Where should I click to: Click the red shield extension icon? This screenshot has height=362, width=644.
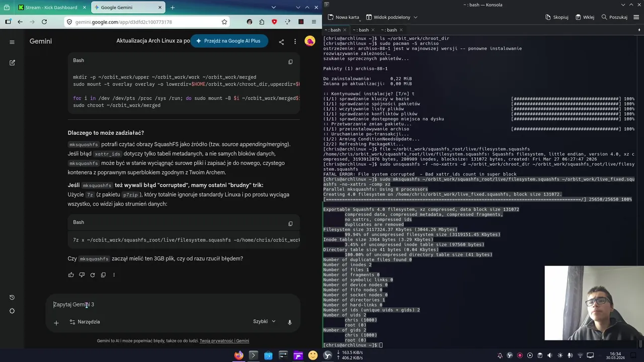275,22
